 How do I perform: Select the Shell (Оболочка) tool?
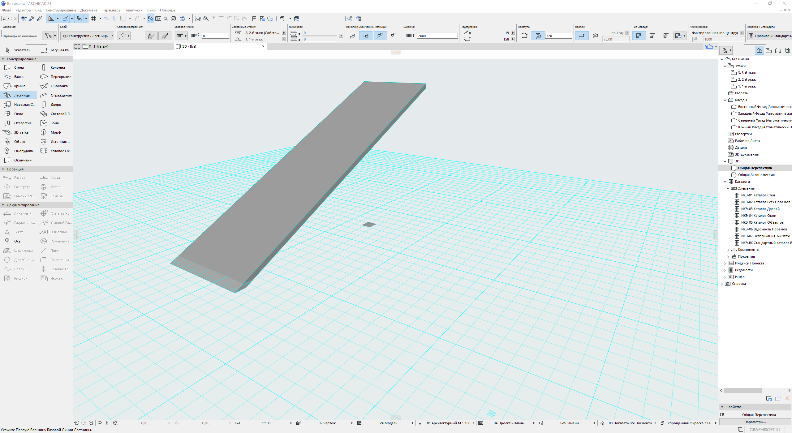click(56, 86)
